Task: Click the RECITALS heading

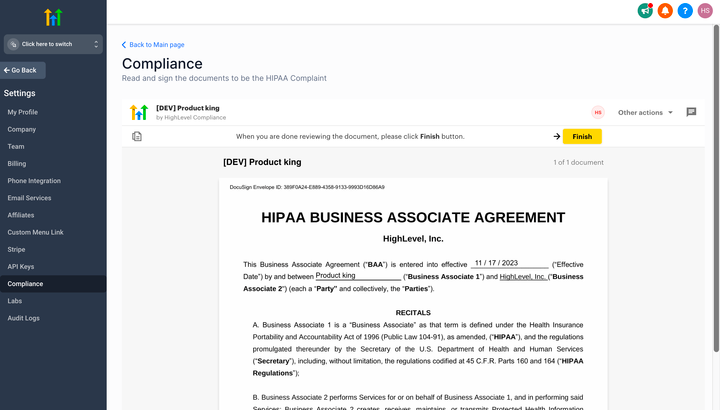Action: tap(413, 313)
